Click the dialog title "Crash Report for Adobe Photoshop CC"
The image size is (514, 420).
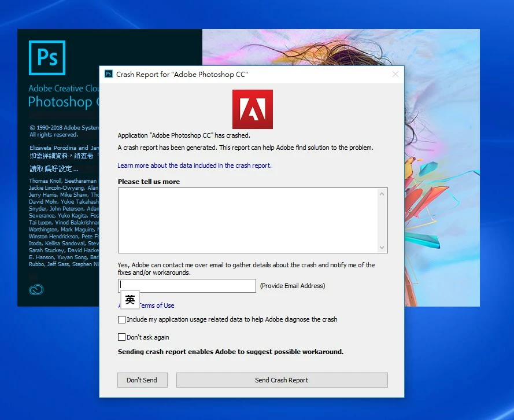[x=182, y=75]
